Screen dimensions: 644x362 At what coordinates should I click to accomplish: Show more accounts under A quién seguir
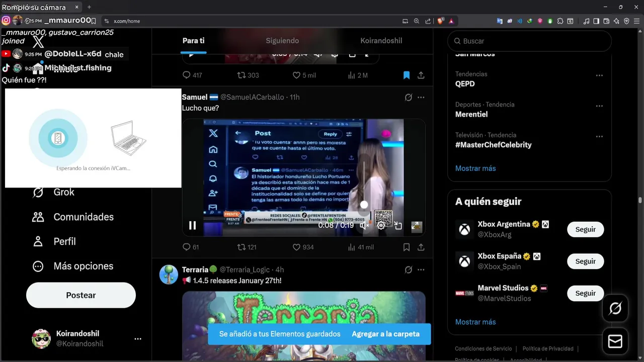[475, 322]
